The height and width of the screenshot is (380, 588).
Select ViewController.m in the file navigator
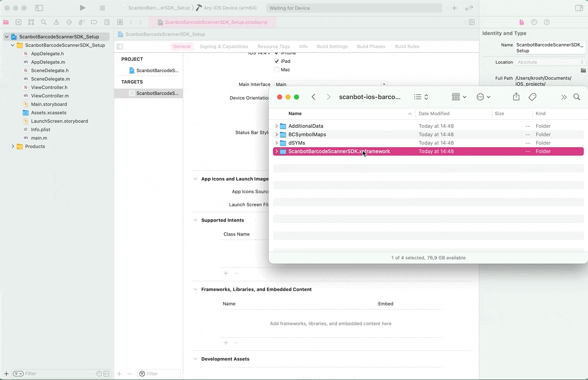tap(50, 96)
